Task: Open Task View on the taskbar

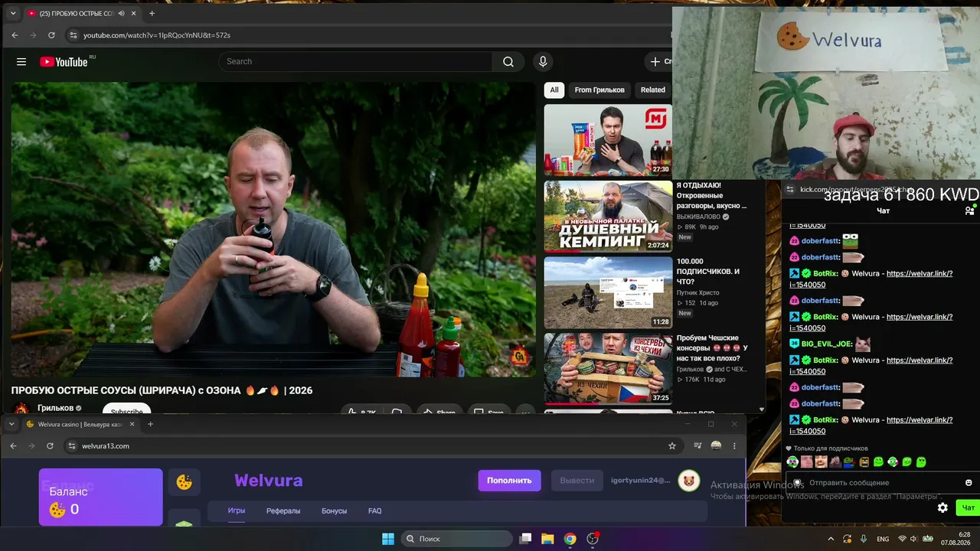Action: (x=525, y=539)
